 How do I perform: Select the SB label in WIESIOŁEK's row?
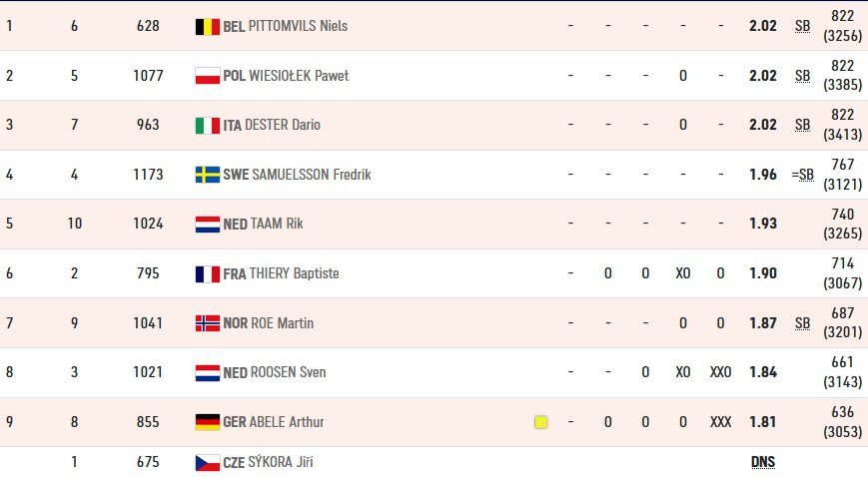[802, 76]
